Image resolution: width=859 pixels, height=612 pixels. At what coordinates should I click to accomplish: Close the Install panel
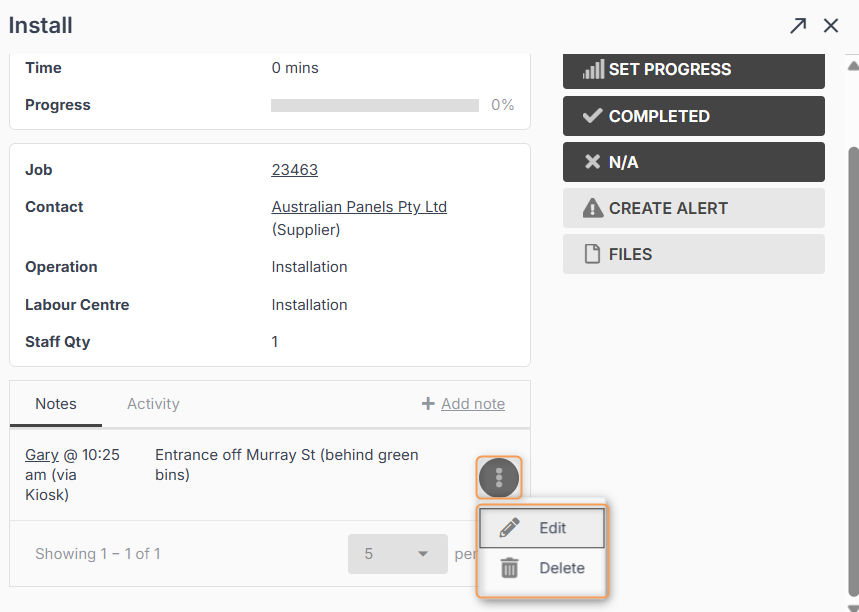coord(831,25)
